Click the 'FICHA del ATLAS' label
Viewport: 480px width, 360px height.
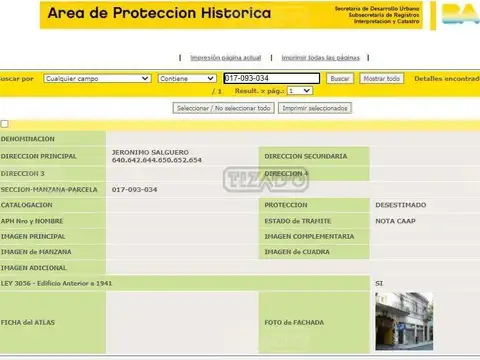[28, 322]
